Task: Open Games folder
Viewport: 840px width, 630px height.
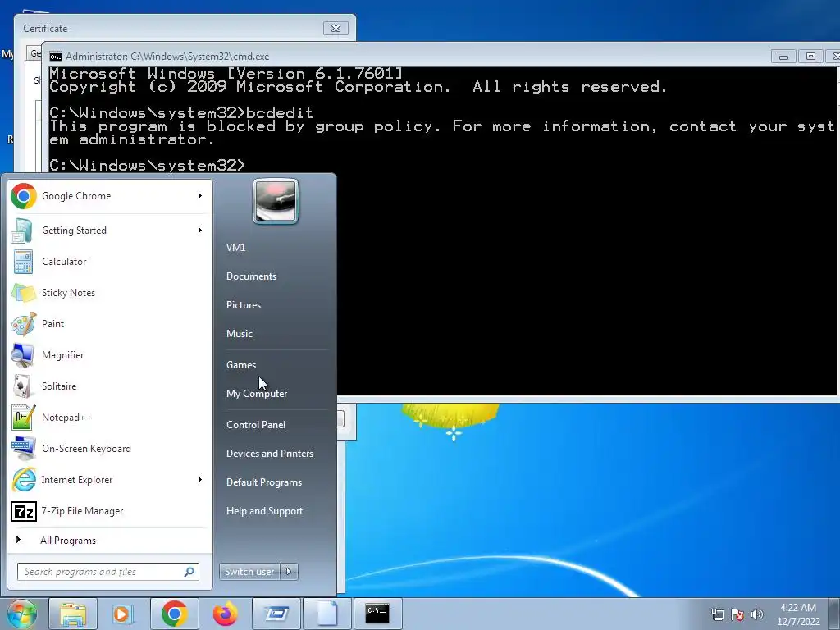Action: tap(241, 365)
